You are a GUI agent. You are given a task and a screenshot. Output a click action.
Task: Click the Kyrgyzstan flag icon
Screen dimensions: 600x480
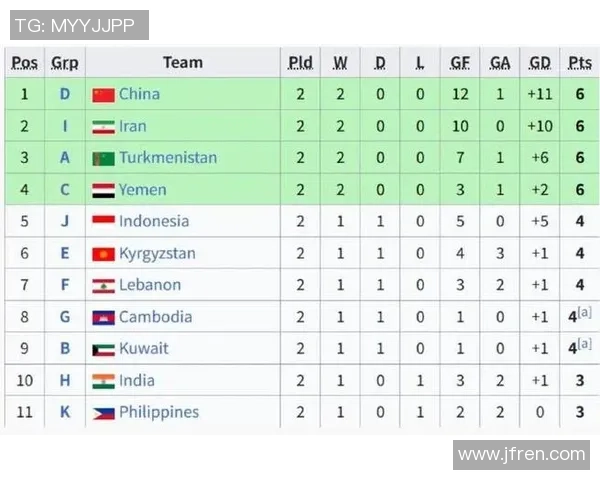coord(103,254)
